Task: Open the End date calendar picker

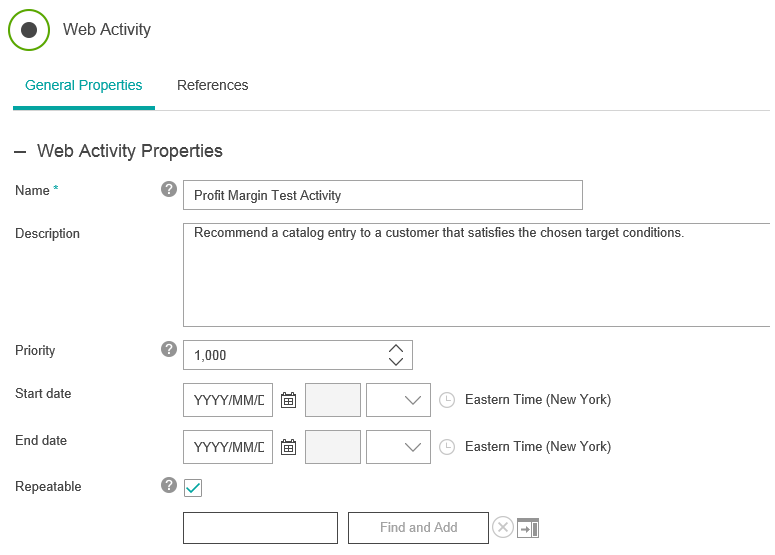Action: [288, 447]
